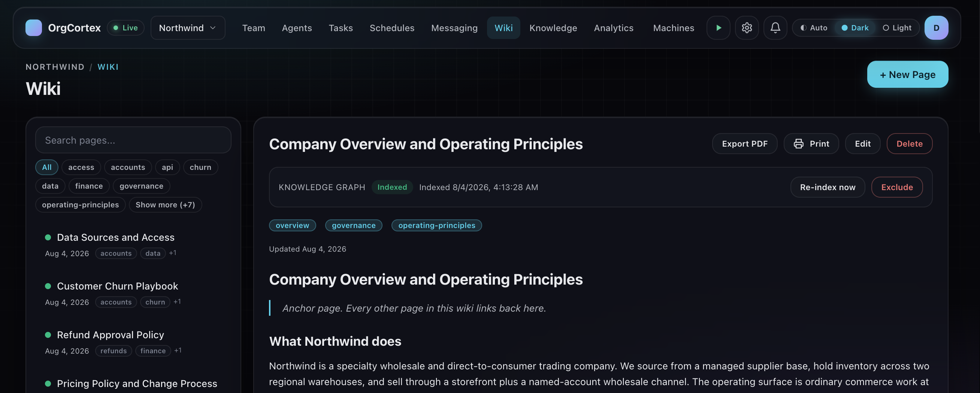Click the KNOWLEDGE GRAPH label
The height and width of the screenshot is (393, 980).
(321, 187)
